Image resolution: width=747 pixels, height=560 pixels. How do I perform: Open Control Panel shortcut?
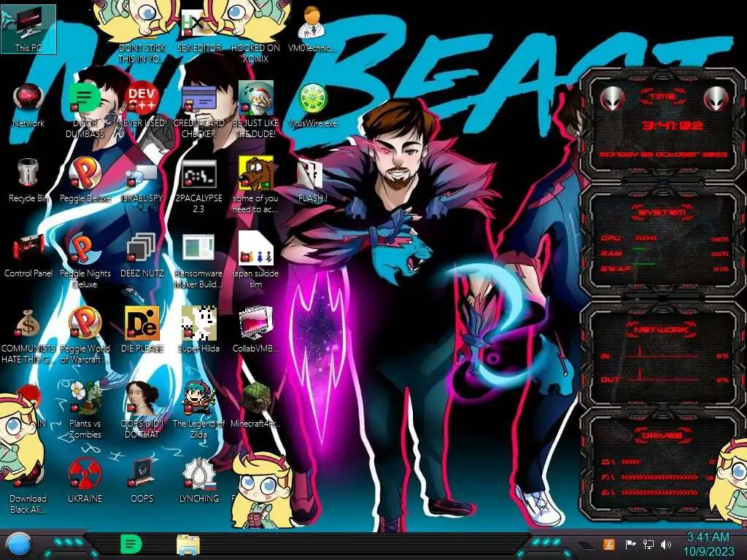[28, 256]
